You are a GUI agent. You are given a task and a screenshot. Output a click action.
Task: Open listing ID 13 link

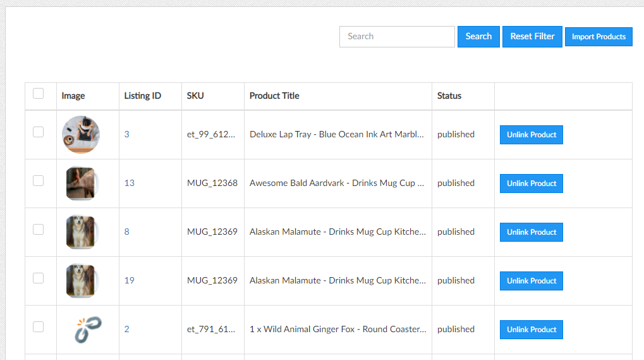130,183
